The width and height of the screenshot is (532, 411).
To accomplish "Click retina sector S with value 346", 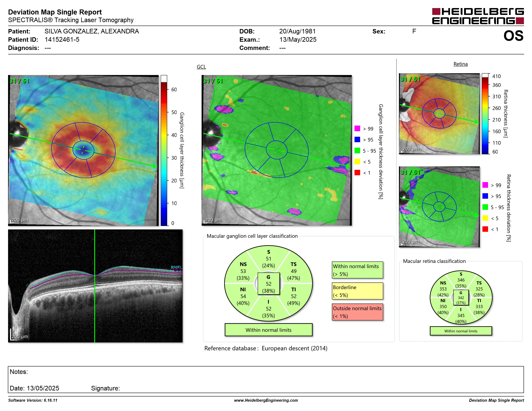I will click(x=461, y=280).
